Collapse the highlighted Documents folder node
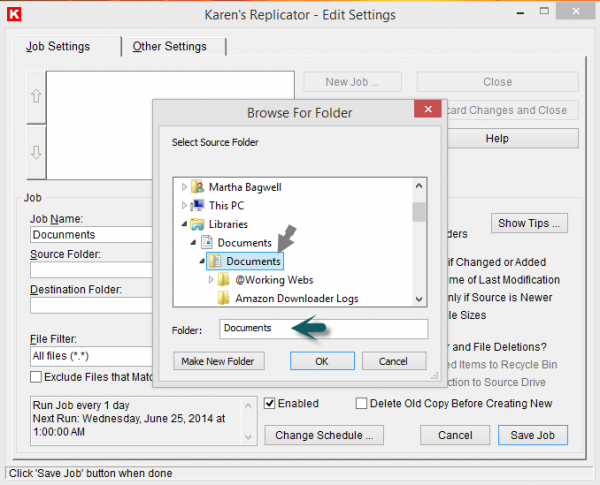 (x=202, y=261)
